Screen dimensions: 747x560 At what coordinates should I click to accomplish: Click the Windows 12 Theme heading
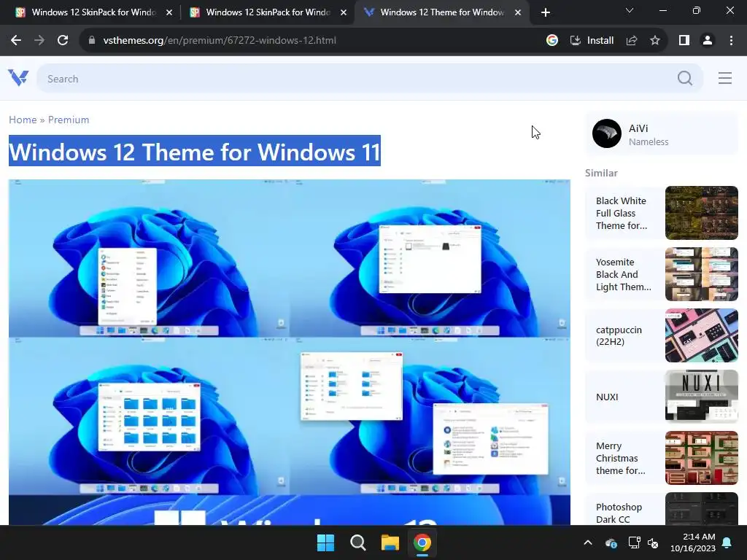(x=194, y=152)
